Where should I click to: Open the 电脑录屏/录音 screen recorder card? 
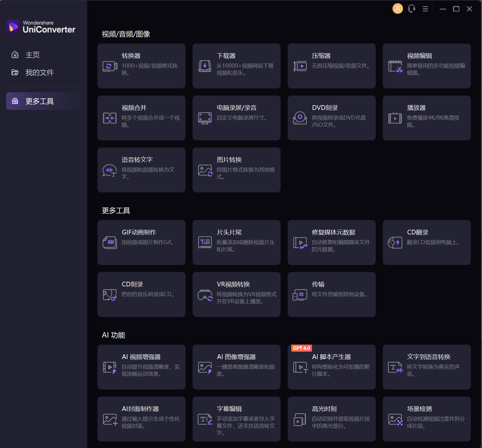[x=236, y=118]
